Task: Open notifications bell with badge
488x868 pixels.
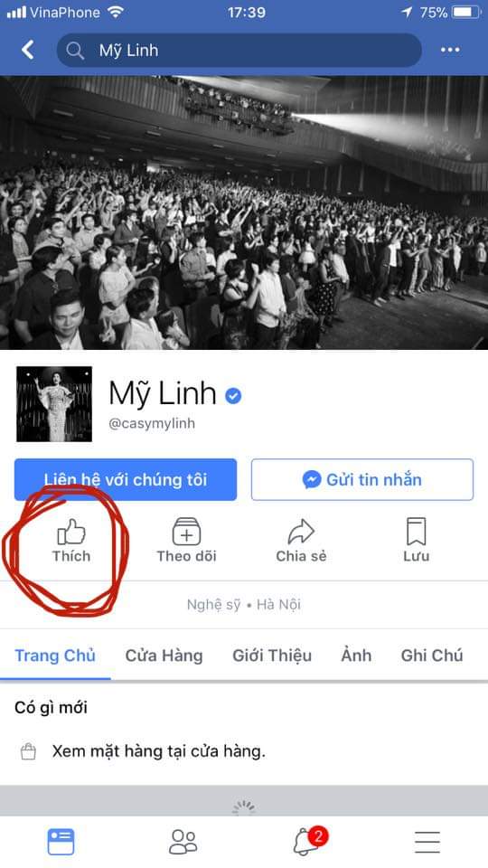Action: [309, 842]
